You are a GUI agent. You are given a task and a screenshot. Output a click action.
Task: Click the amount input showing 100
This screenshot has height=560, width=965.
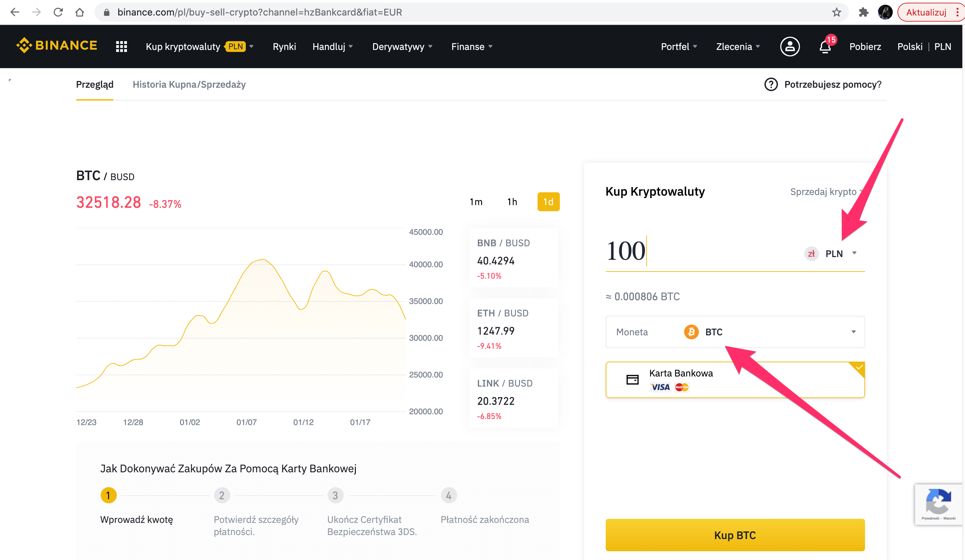(626, 251)
